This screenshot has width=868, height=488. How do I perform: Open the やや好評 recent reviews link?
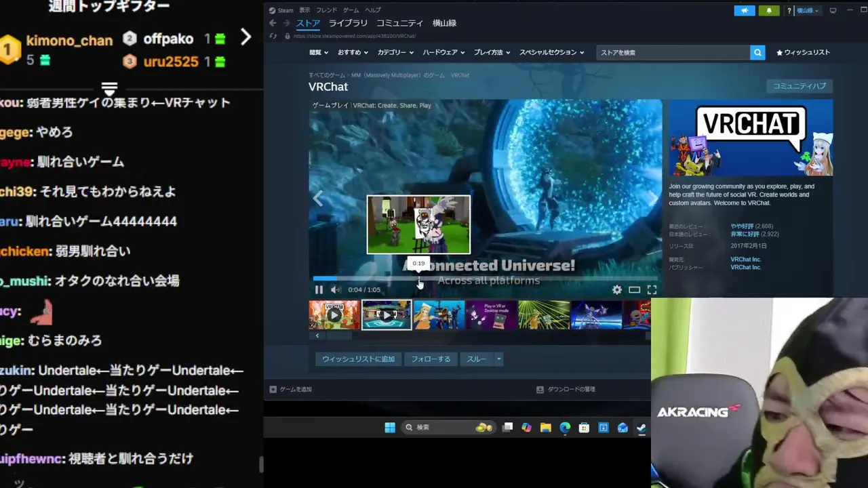pyautogui.click(x=741, y=226)
